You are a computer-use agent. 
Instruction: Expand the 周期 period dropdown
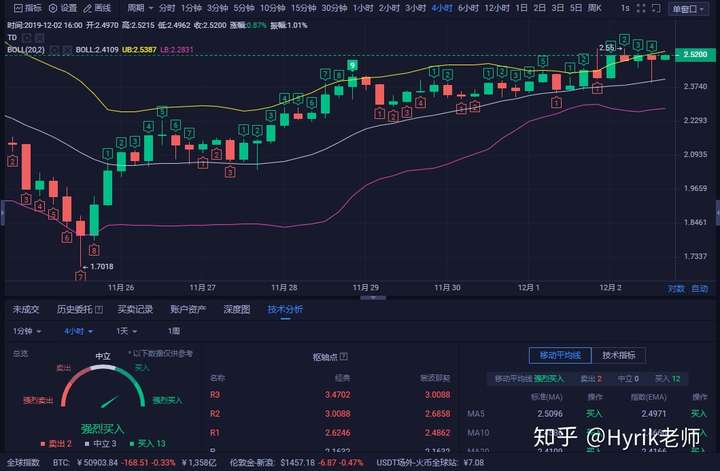click(140, 8)
